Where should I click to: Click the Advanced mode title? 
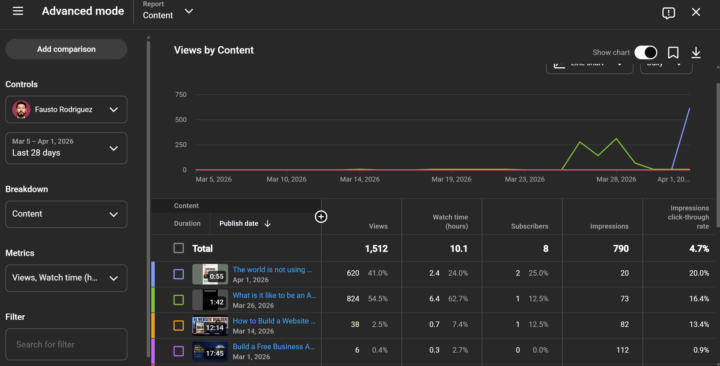click(x=83, y=11)
